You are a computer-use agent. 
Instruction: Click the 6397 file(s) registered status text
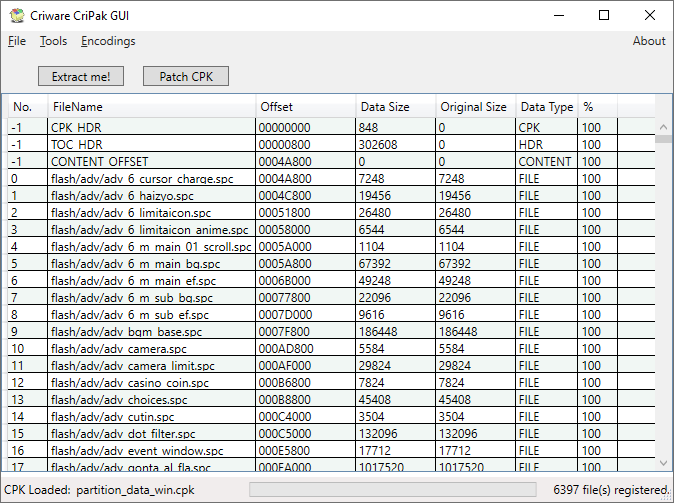tap(611, 490)
